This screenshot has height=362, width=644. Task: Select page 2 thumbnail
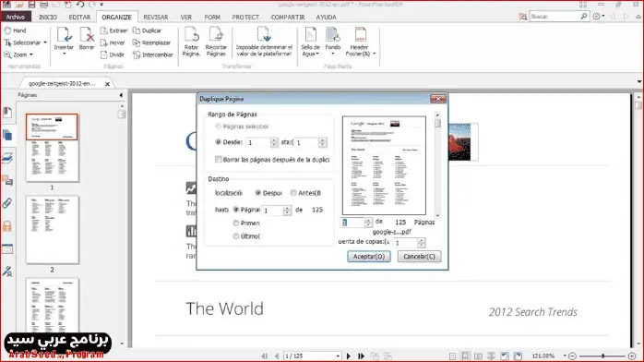click(53, 230)
